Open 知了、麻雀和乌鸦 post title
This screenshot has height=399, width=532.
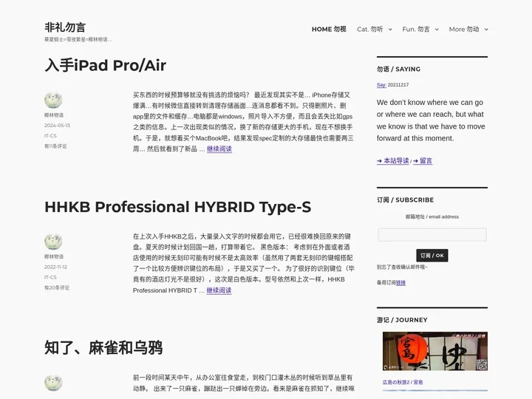[103, 348]
